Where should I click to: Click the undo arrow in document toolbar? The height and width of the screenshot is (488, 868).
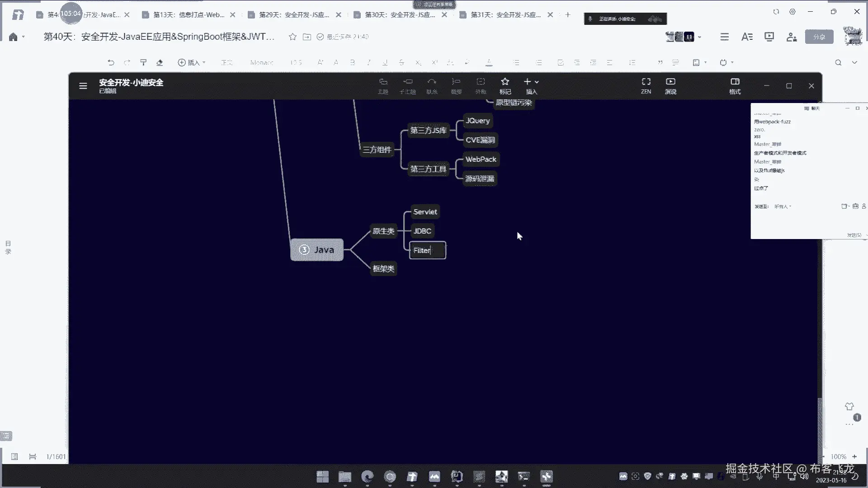[111, 62]
